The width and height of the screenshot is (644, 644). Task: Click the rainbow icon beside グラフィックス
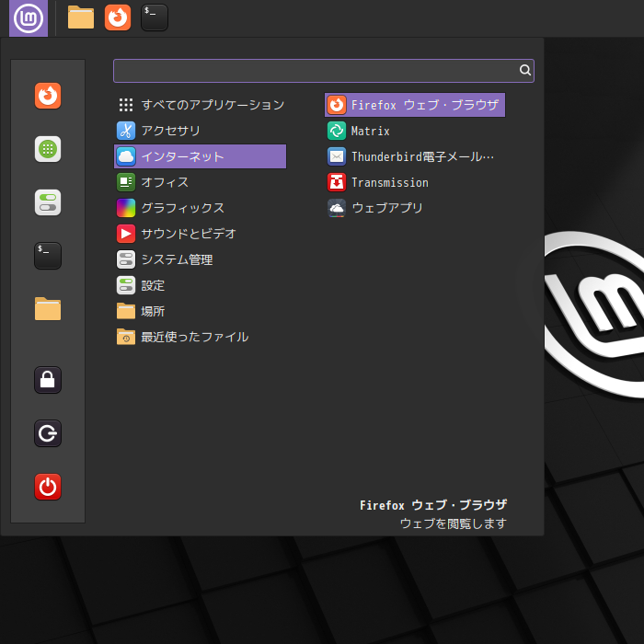click(x=126, y=208)
